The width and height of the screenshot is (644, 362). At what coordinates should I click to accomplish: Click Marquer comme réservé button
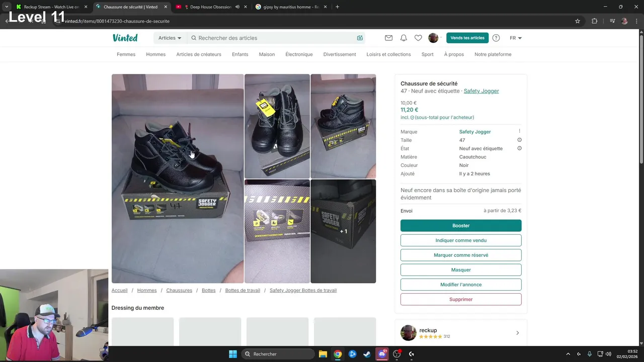tap(461, 255)
